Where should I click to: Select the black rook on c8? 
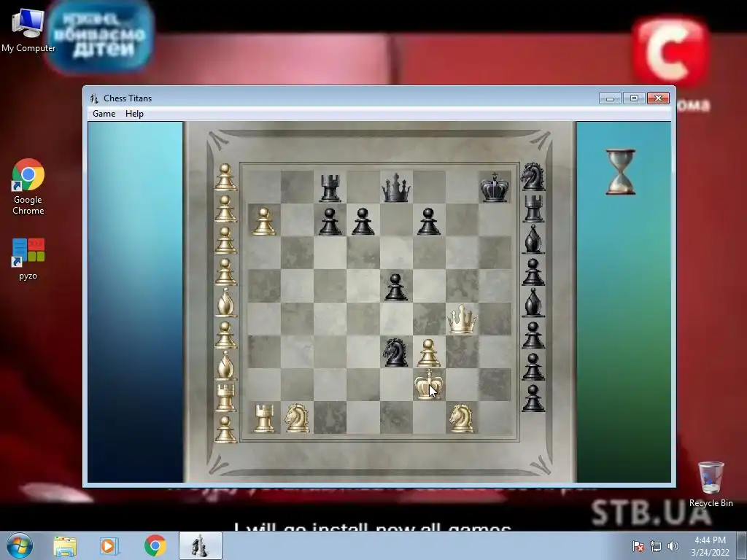click(330, 187)
